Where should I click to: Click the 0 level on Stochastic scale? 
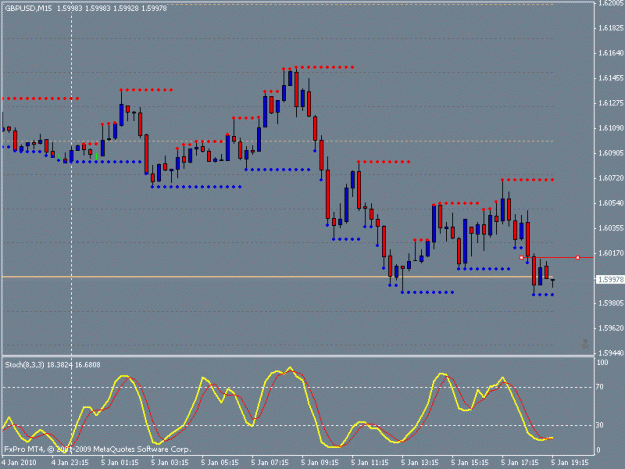598,451
